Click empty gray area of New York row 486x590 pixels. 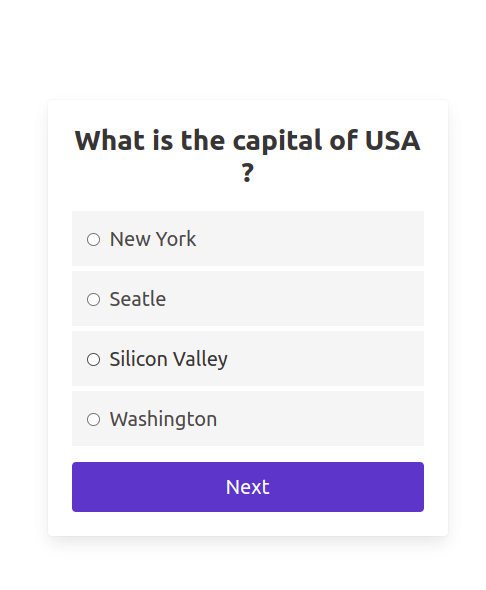pyautogui.click(x=308, y=239)
